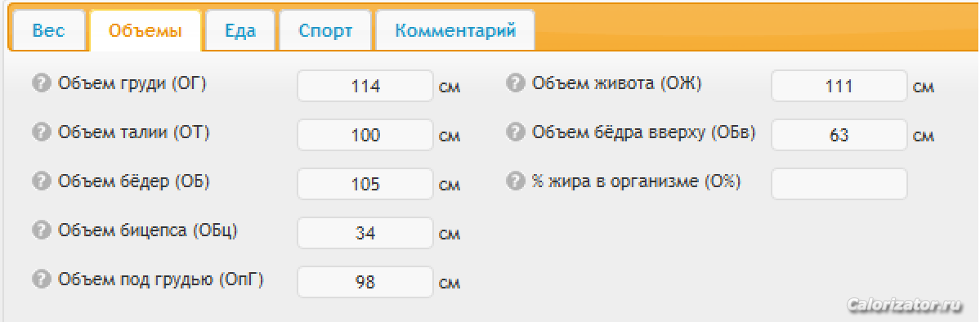Image resolution: width=980 pixels, height=322 pixels.
Task: Switch to the Вес tab
Action: point(49,30)
